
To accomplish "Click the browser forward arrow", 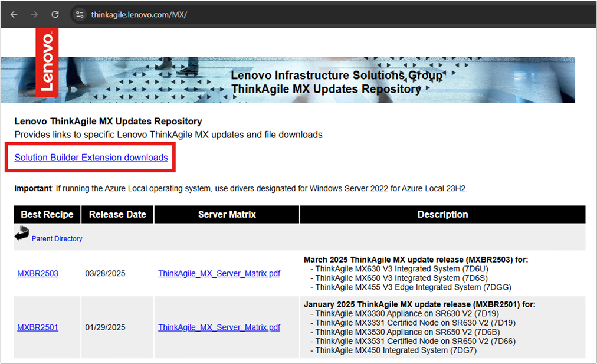I will coord(34,15).
